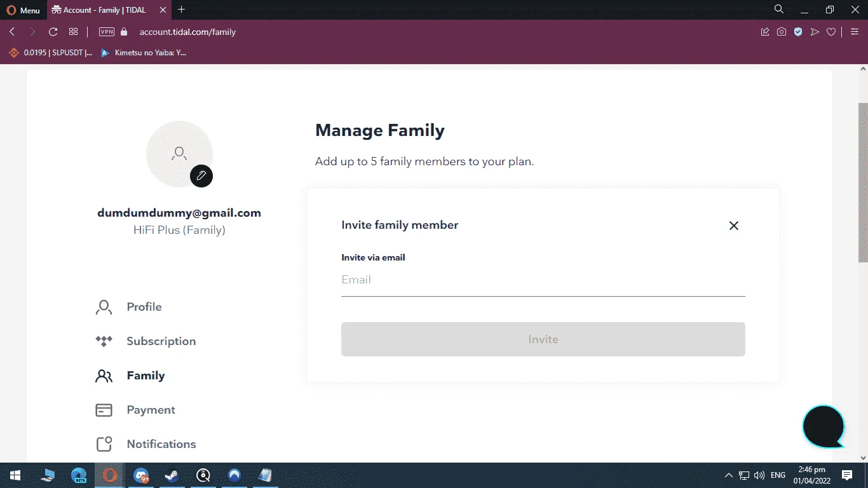The width and height of the screenshot is (868, 488).
Task: Open Steam from the taskbar
Action: click(172, 475)
